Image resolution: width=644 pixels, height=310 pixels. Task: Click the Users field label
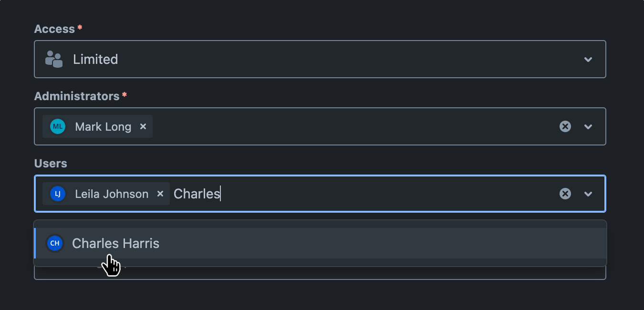[50, 163]
